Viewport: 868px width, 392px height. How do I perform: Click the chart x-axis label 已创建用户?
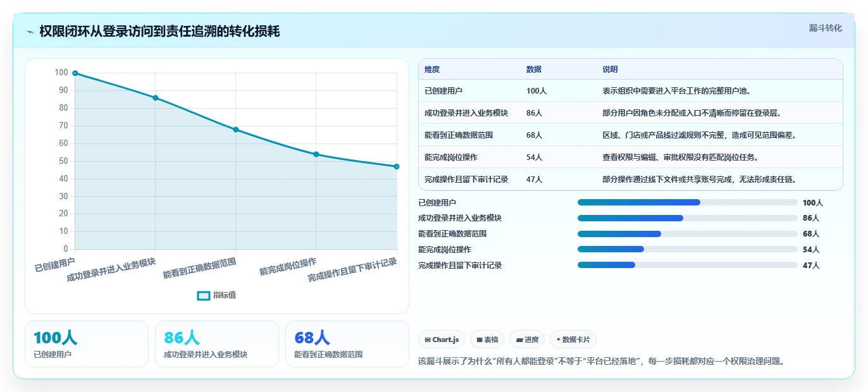coord(55,265)
